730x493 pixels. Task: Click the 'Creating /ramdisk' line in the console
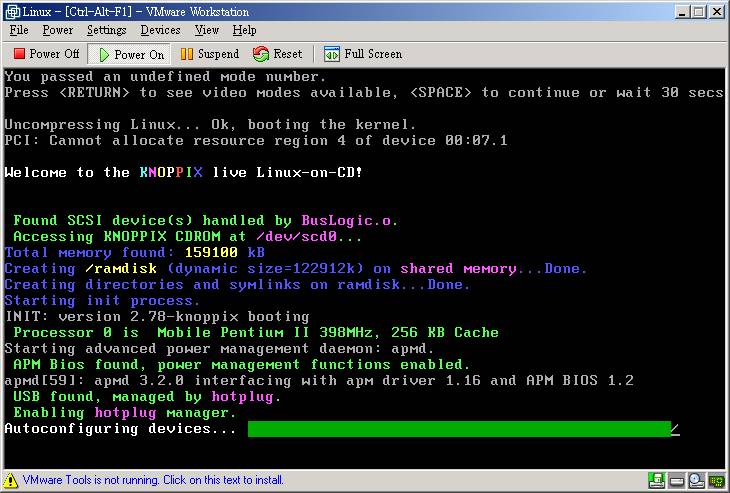pyautogui.click(x=296, y=269)
